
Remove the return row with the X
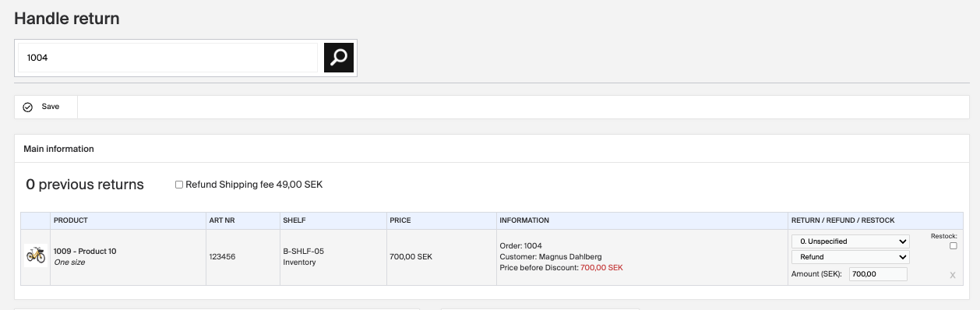(x=953, y=275)
